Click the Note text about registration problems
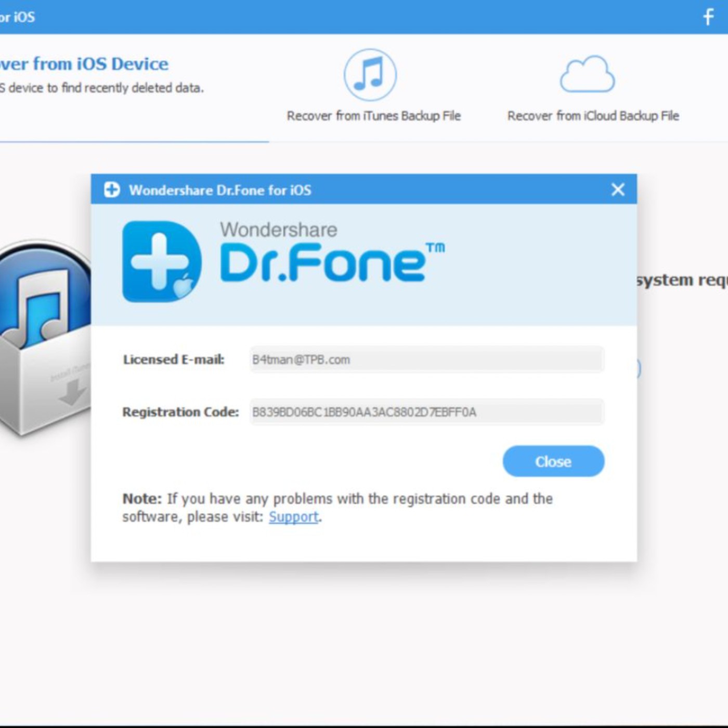 coord(337,508)
